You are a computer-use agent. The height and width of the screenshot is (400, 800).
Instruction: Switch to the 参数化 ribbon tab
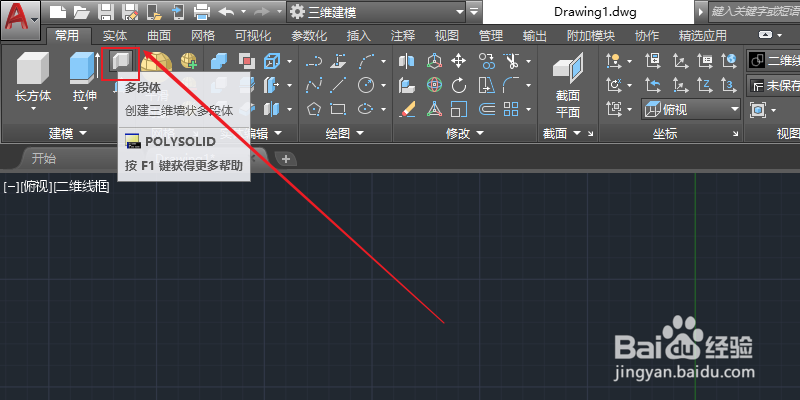(x=309, y=36)
